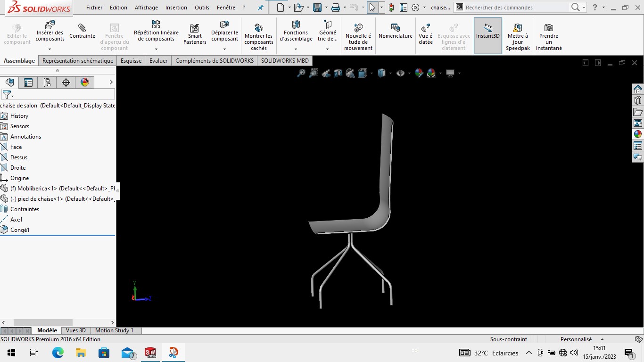Click the Section view icon
The height and width of the screenshot is (362, 644).
[x=338, y=73]
